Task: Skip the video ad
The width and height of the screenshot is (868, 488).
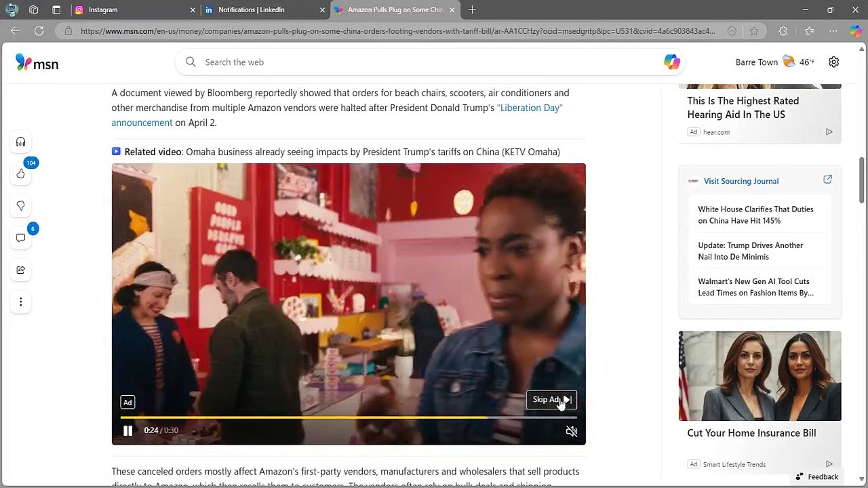Action: click(x=551, y=400)
